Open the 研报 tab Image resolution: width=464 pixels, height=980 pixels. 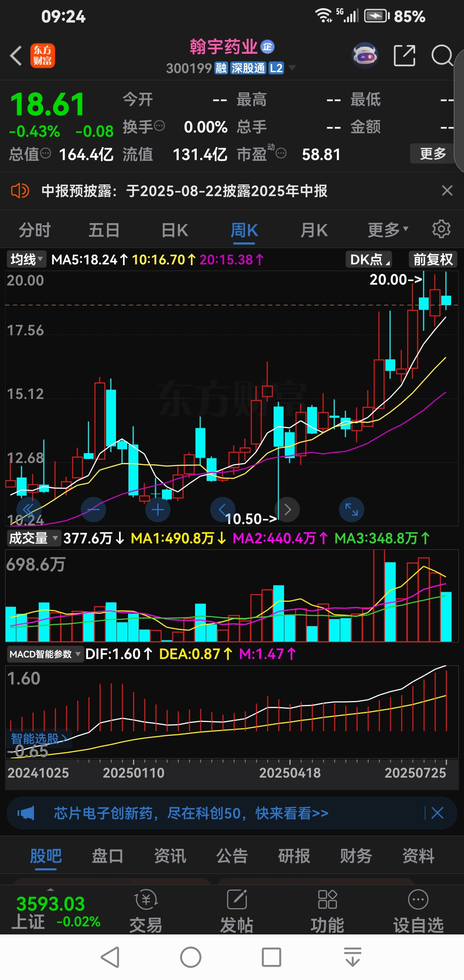coord(294,855)
